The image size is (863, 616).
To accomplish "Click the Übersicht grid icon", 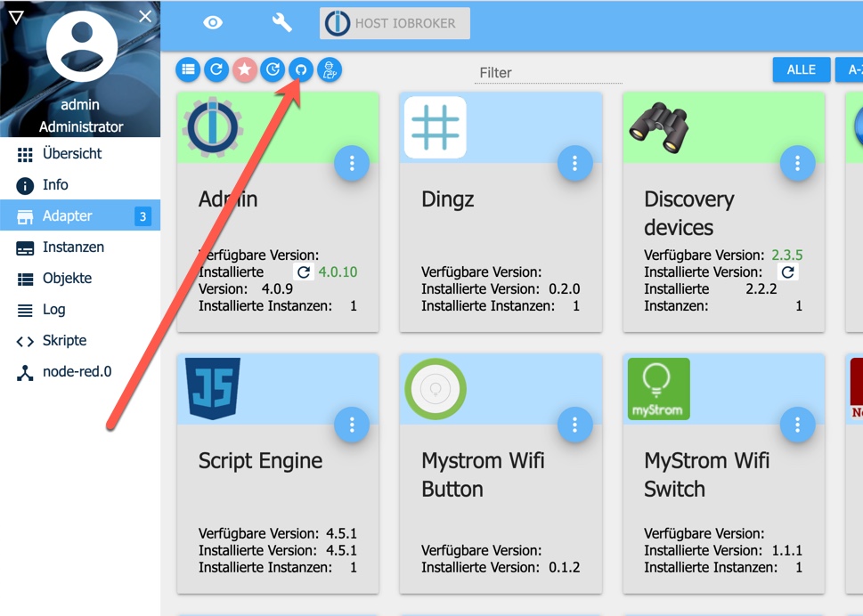I will click(25, 155).
